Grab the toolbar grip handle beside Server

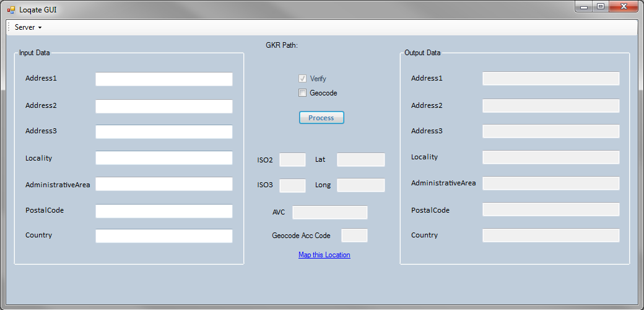[x=9, y=27]
